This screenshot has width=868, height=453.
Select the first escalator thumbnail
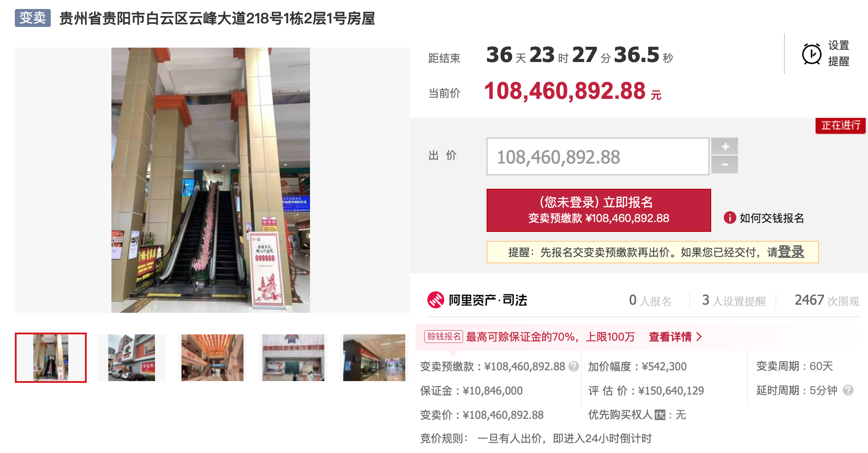pyautogui.click(x=51, y=358)
